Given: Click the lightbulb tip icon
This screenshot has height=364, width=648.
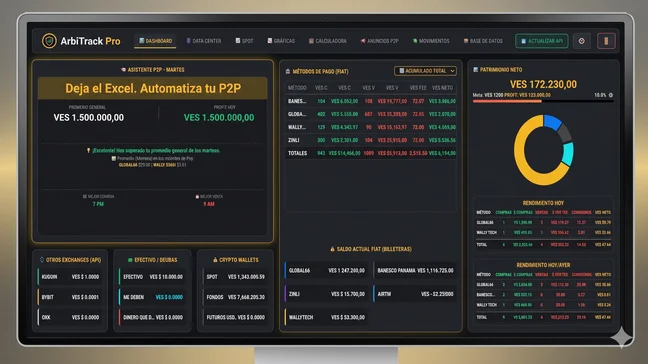Looking at the screenshot, I should point(88,150).
